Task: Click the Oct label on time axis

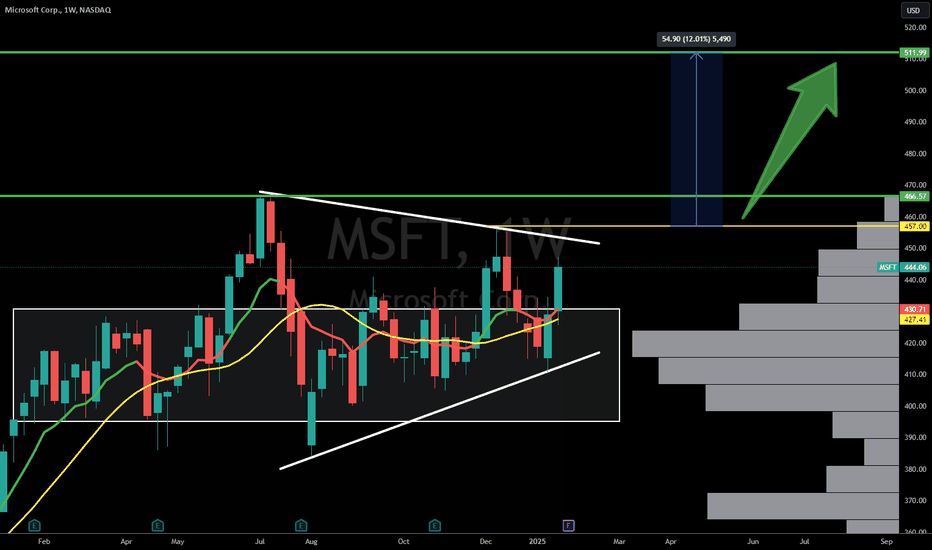Action: [x=404, y=542]
